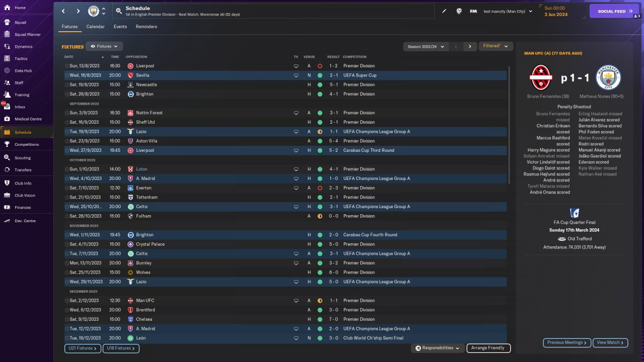Screen dimensions: 644x362
Task: Click View Match
Action: (610, 343)
